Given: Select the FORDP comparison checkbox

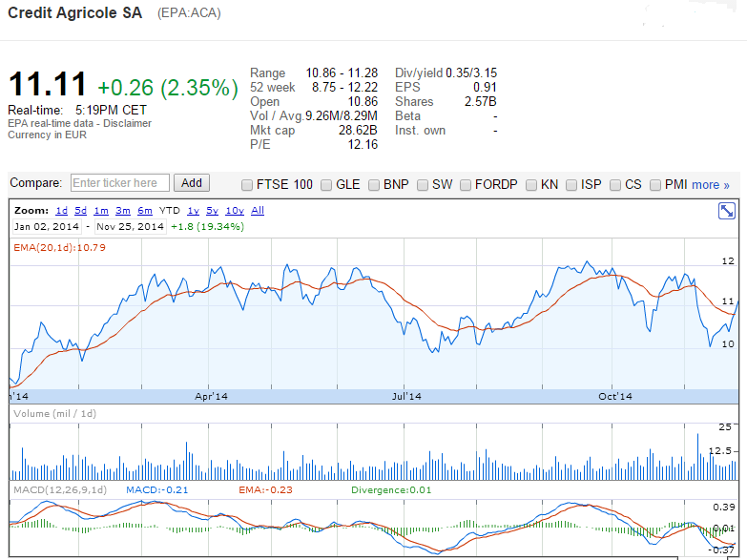Looking at the screenshot, I should [x=466, y=185].
